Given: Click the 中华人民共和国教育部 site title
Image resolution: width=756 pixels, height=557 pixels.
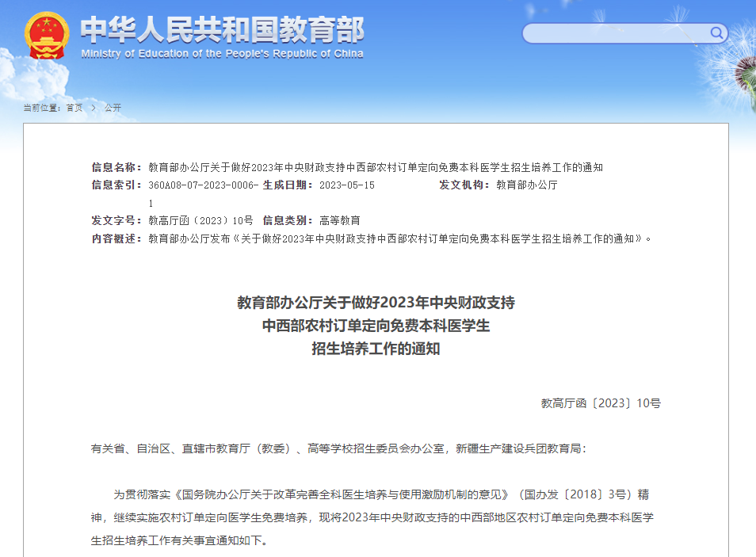Looking at the screenshot, I should (x=222, y=29).
